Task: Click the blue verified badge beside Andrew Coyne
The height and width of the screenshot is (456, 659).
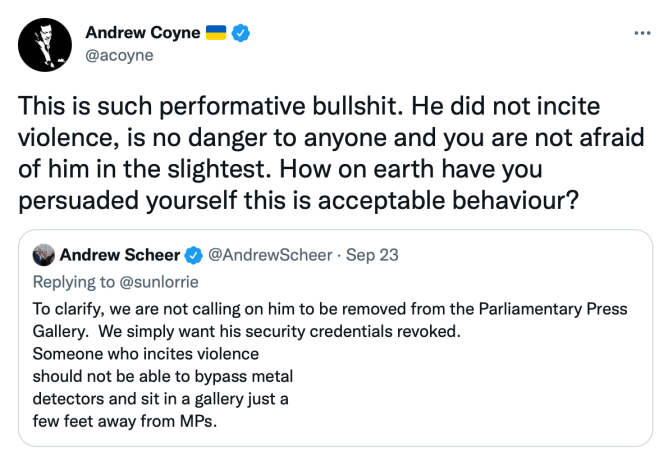Action: tap(241, 33)
